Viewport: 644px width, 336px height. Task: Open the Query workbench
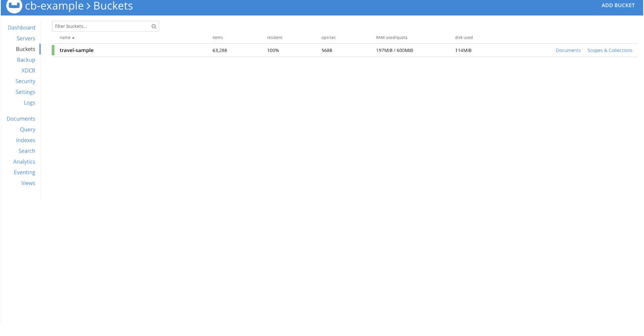coord(27,130)
